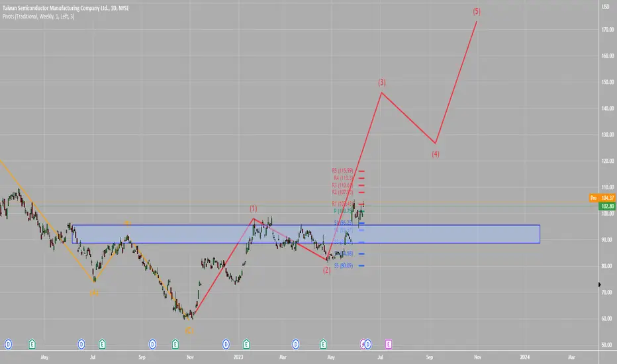Select the Pivots Traditional Weekly indicator legend
Image resolution: width=617 pixels, height=364 pixels.
(38, 17)
